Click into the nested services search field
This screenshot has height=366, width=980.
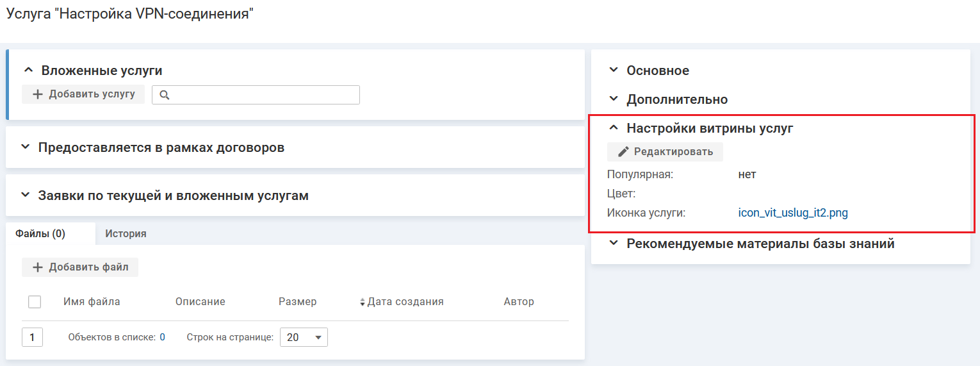pos(263,95)
